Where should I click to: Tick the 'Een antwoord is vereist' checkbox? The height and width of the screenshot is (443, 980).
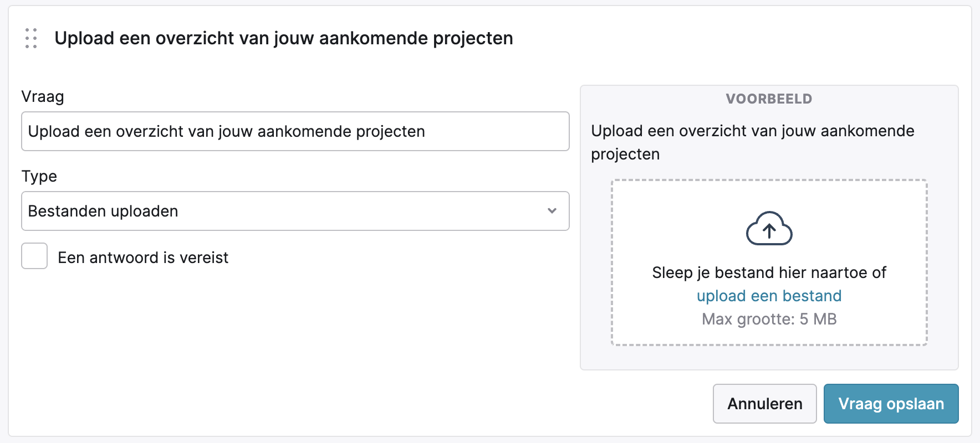[x=34, y=256]
